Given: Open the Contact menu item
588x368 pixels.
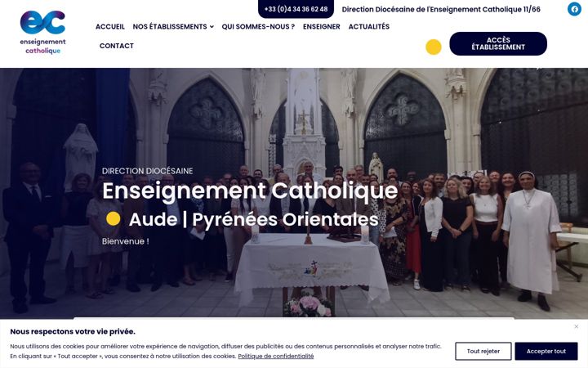Looking at the screenshot, I should [117, 46].
